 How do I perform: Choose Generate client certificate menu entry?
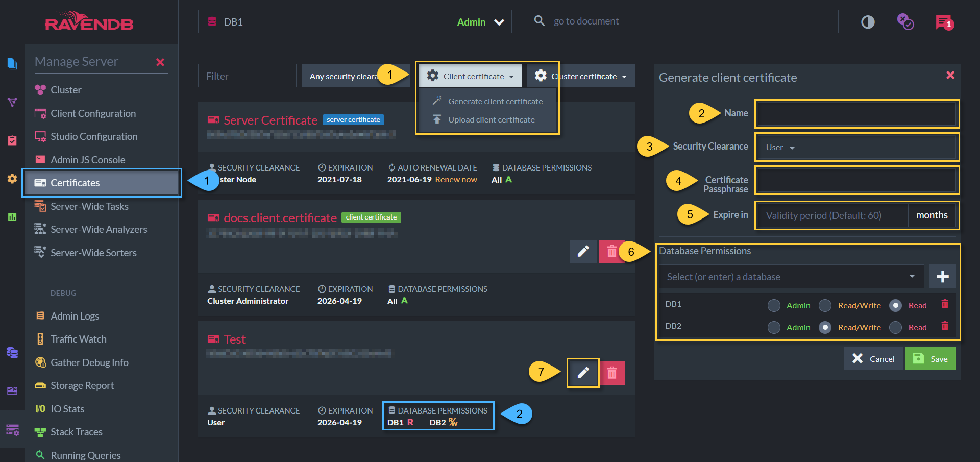coord(488,101)
